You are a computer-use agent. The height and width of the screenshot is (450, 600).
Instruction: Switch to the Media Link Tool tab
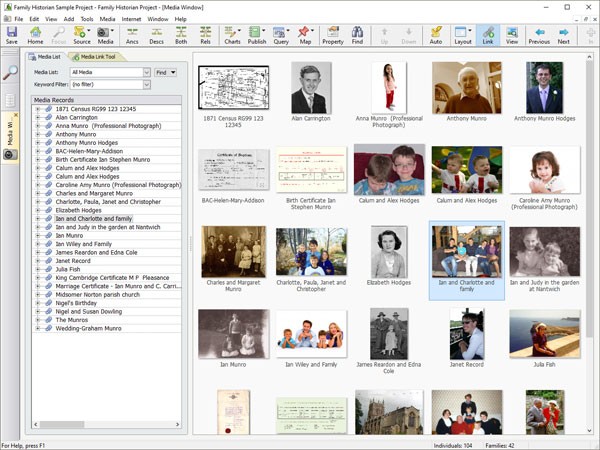[98, 57]
